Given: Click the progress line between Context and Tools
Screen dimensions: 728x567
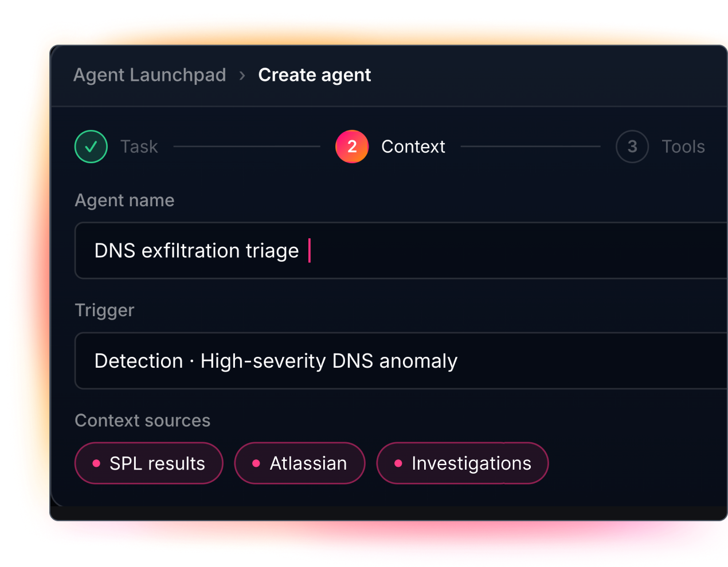Looking at the screenshot, I should coord(531,147).
